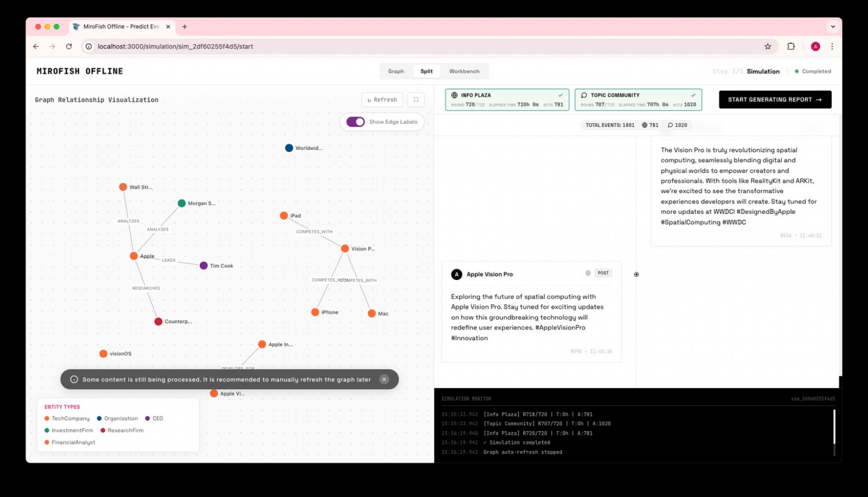
Task: Switch to the Split view tab
Action: (x=427, y=71)
